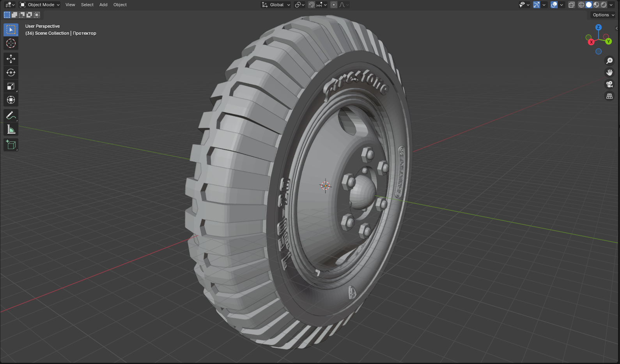Expand Global transform orientation dropdown
This screenshot has width=620, height=364.
coord(276,5)
